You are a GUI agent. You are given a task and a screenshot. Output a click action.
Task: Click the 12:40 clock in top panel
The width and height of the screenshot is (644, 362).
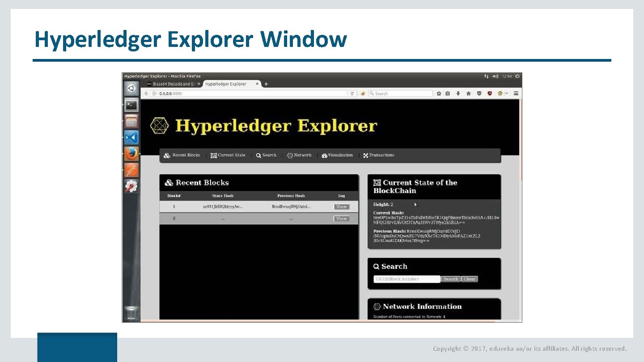coord(507,76)
